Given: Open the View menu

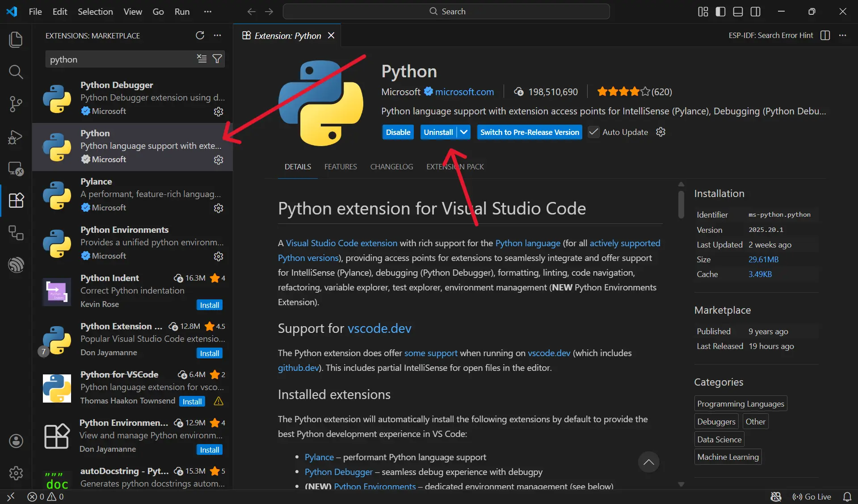Looking at the screenshot, I should tap(133, 12).
